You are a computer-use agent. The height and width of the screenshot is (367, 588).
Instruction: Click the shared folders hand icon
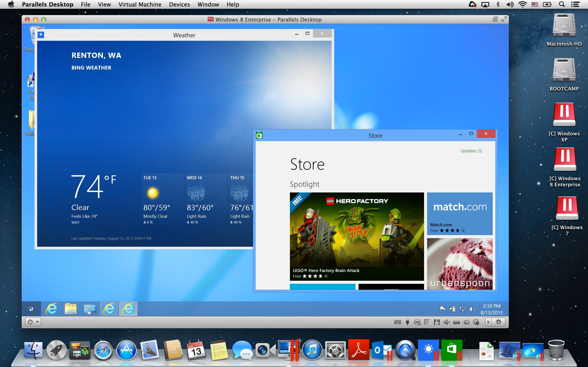click(x=466, y=322)
